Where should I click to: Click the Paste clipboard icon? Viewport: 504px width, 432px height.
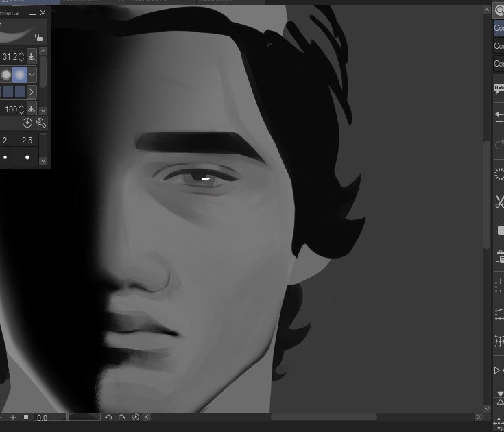[x=499, y=256]
